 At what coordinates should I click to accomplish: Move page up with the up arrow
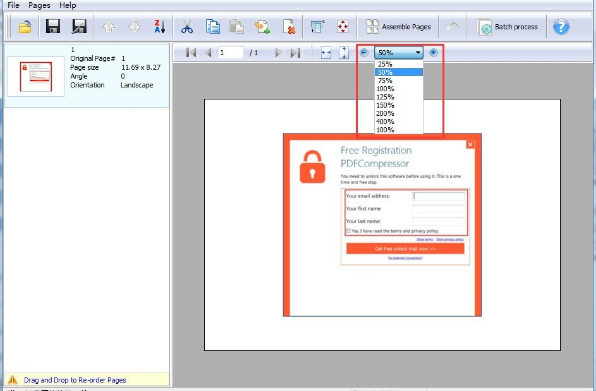click(x=109, y=27)
